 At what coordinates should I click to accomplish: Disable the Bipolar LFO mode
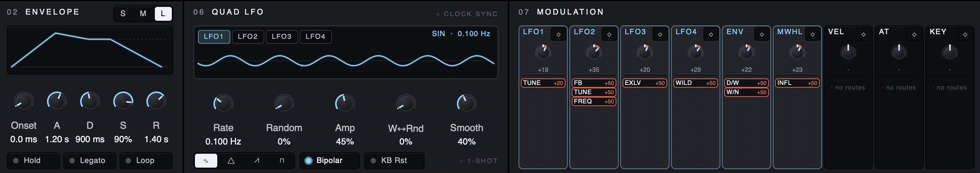tap(330, 161)
